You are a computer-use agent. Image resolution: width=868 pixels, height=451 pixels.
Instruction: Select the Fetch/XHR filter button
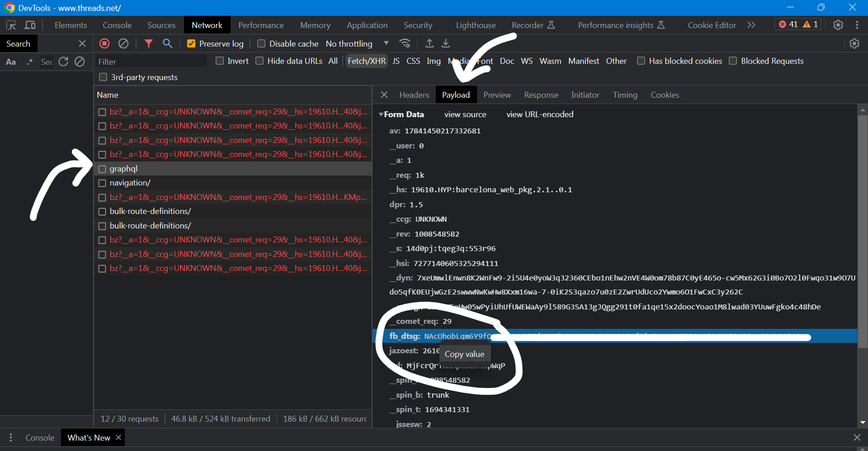pyautogui.click(x=367, y=61)
